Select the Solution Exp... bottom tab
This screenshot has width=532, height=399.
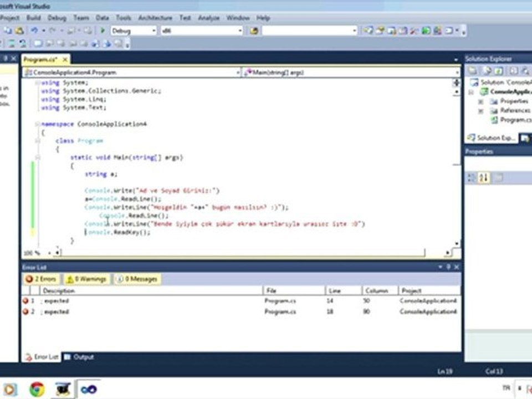pyautogui.click(x=492, y=138)
